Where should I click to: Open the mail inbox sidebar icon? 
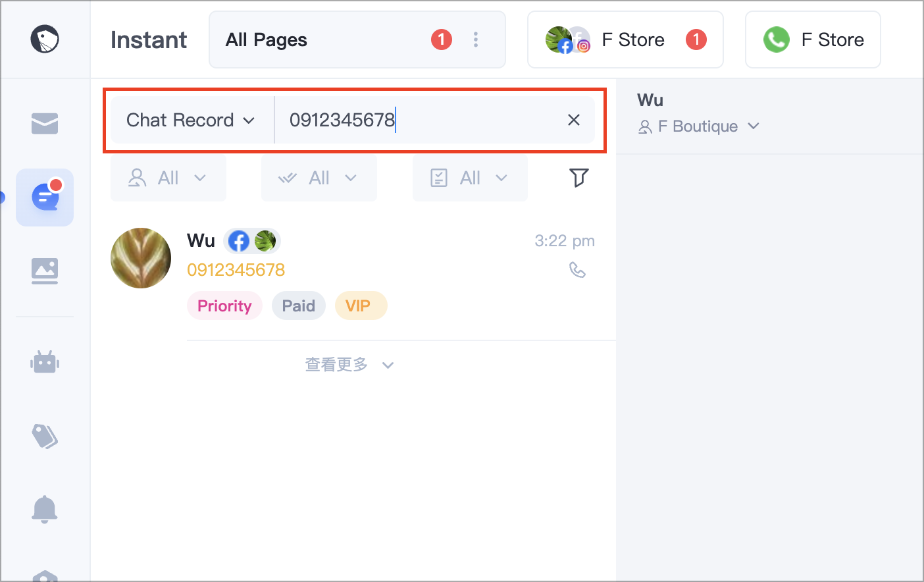click(45, 123)
